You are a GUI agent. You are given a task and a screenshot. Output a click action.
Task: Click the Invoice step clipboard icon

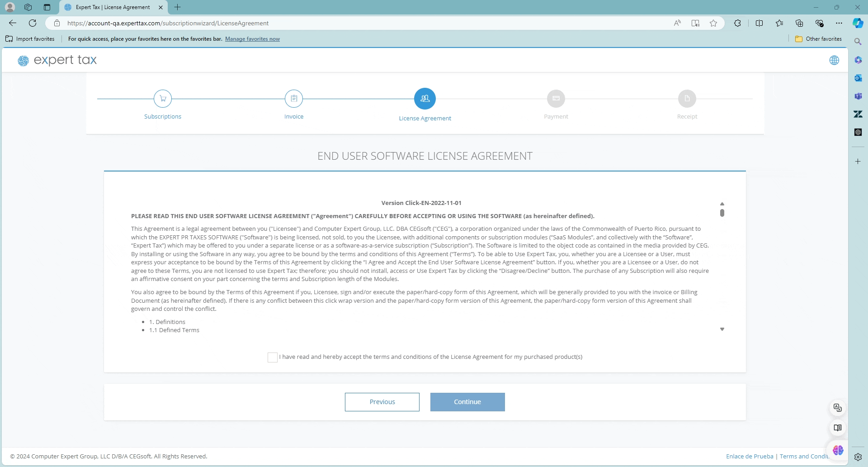click(294, 99)
